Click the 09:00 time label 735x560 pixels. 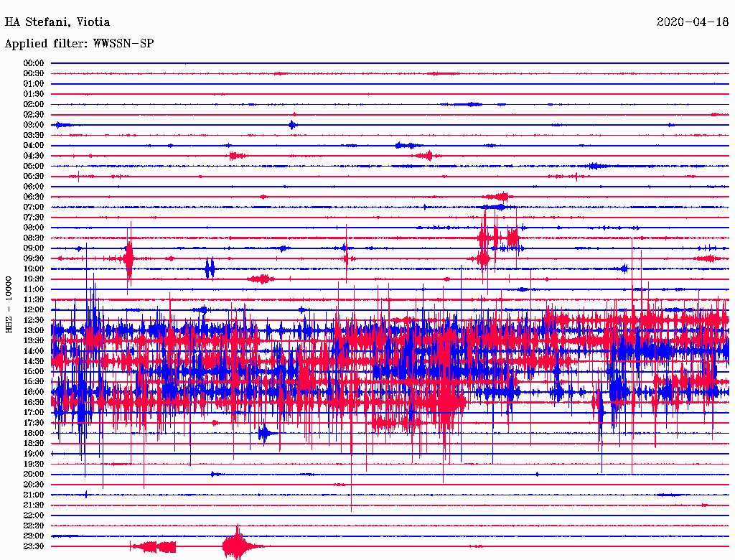click(x=34, y=248)
